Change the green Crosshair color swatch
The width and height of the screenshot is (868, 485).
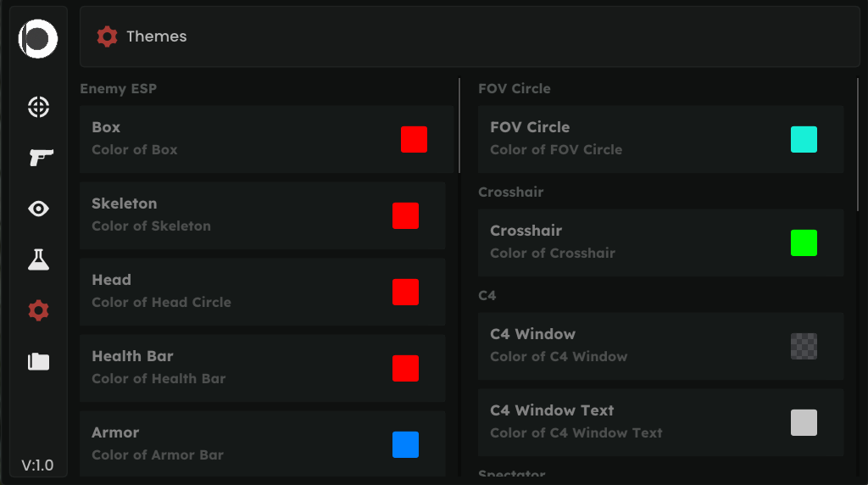(x=804, y=243)
